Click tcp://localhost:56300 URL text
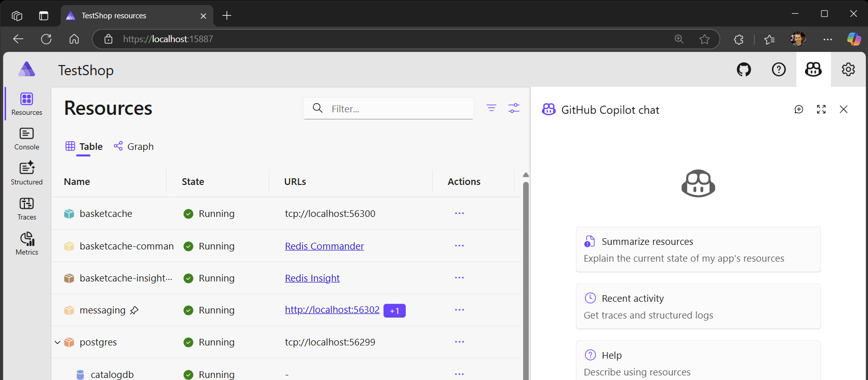This screenshot has height=380, width=868. (330, 213)
